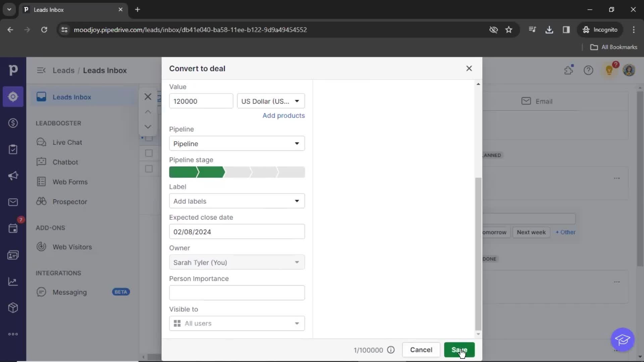Click the Add products link
This screenshot has height=362, width=644.
(x=283, y=115)
